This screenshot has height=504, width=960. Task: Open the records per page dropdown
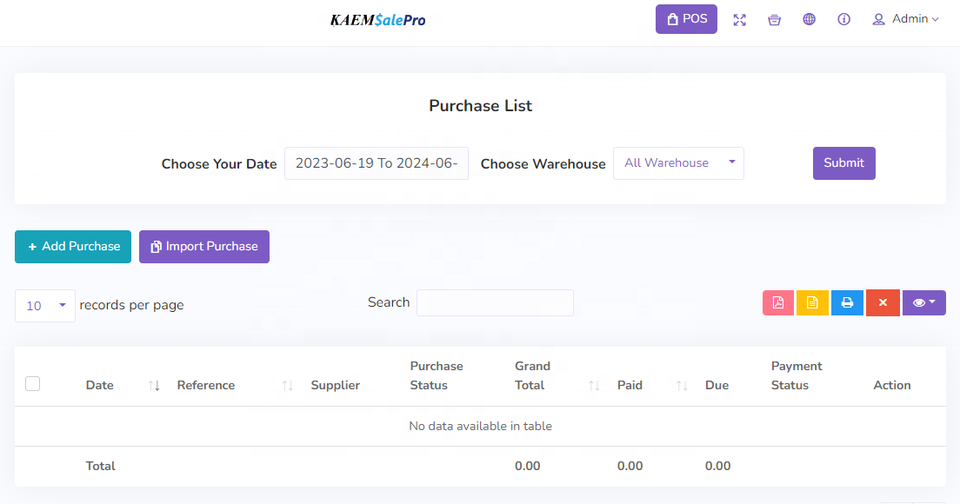tap(45, 306)
